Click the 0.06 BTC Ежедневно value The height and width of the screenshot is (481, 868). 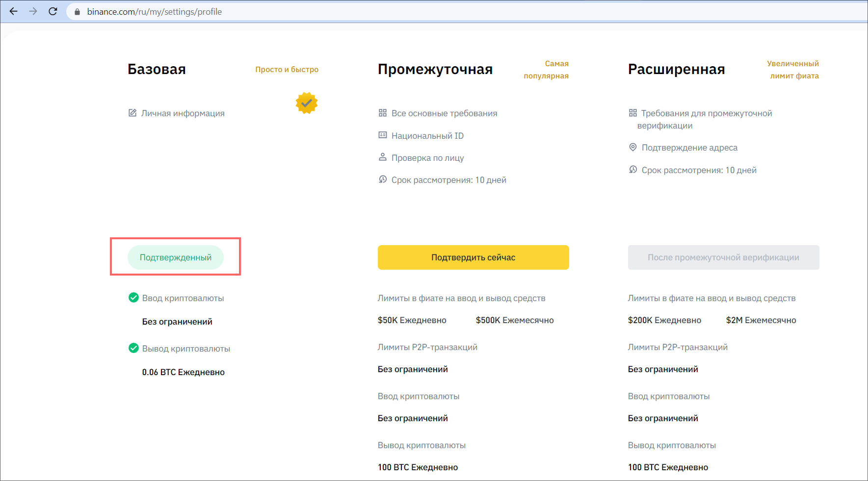184,372
